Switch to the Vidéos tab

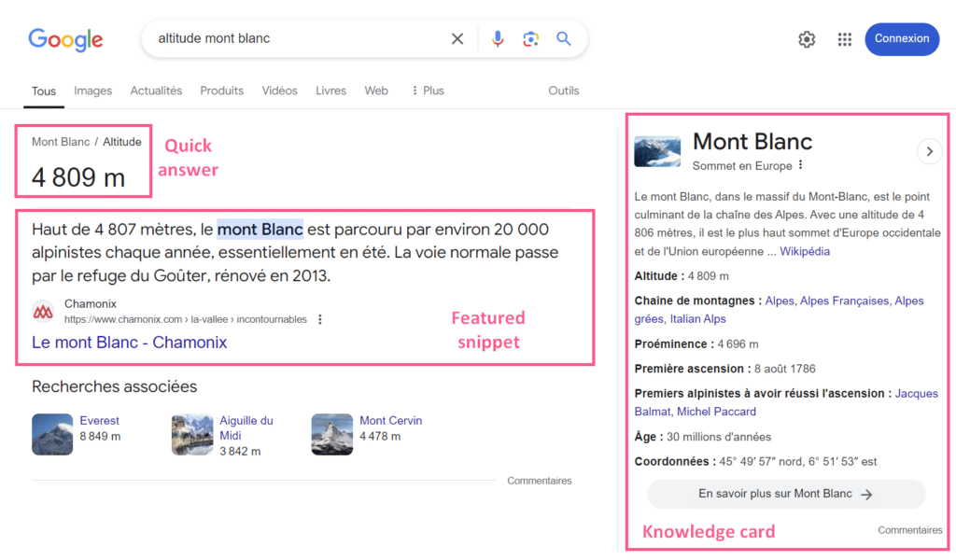(x=280, y=91)
